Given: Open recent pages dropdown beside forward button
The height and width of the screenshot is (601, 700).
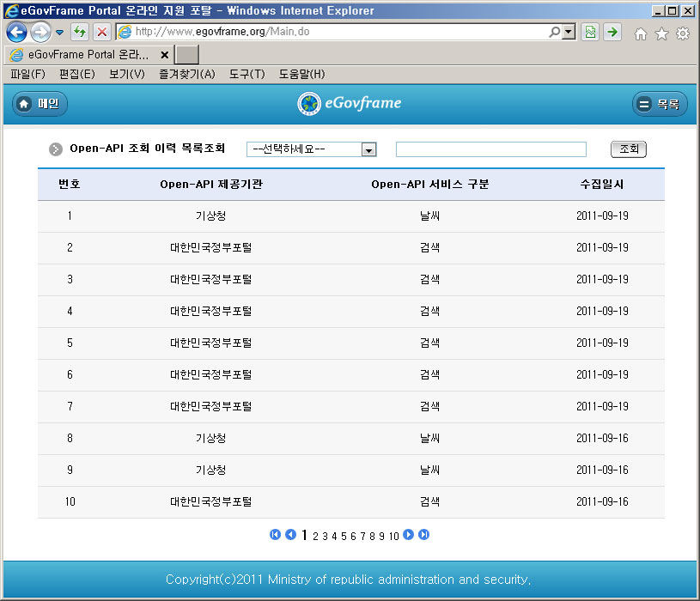Looking at the screenshot, I should [x=59, y=32].
